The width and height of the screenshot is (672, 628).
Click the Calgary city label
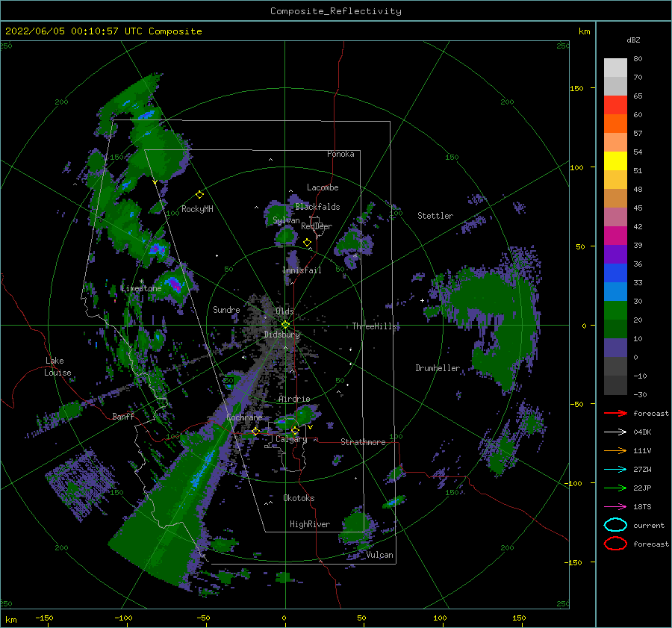pyautogui.click(x=291, y=439)
